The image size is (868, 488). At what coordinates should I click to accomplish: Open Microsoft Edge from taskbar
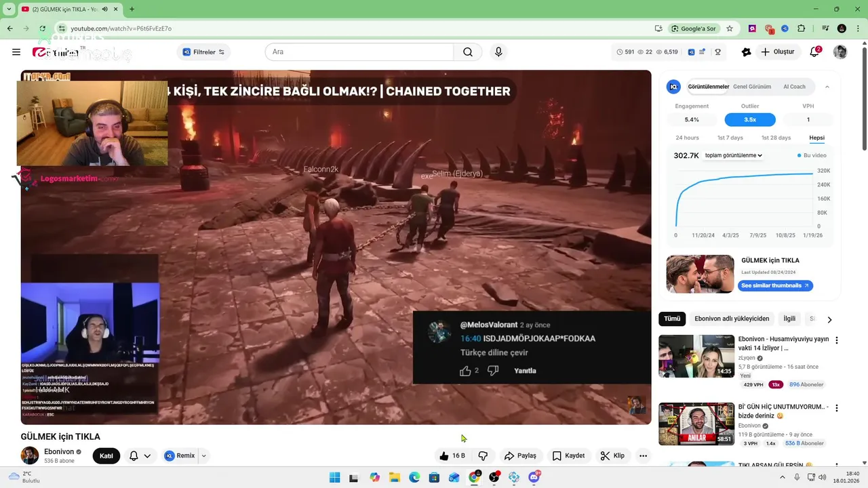click(414, 478)
